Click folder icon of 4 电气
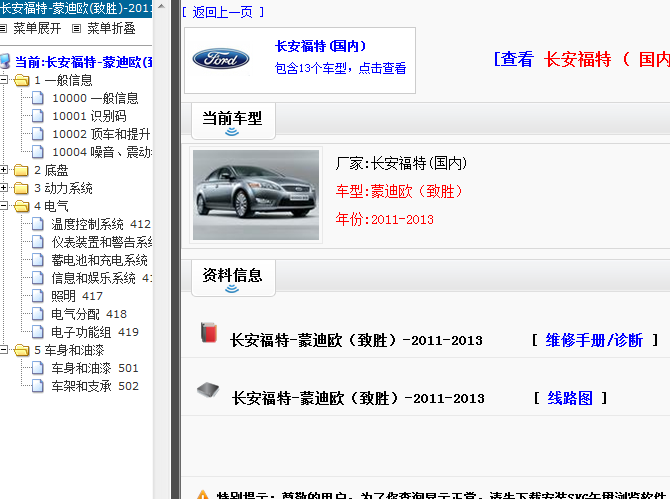Image resolution: width=670 pixels, height=499 pixels. 21,206
